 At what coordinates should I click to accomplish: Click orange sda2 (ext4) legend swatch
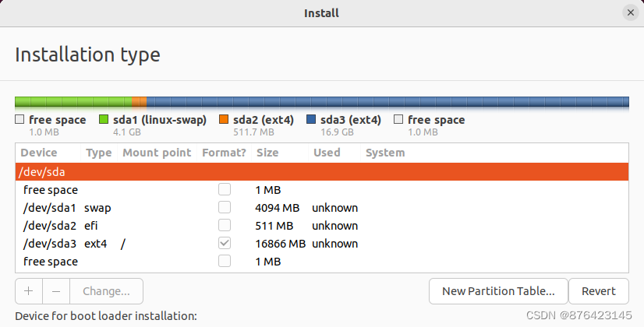224,119
